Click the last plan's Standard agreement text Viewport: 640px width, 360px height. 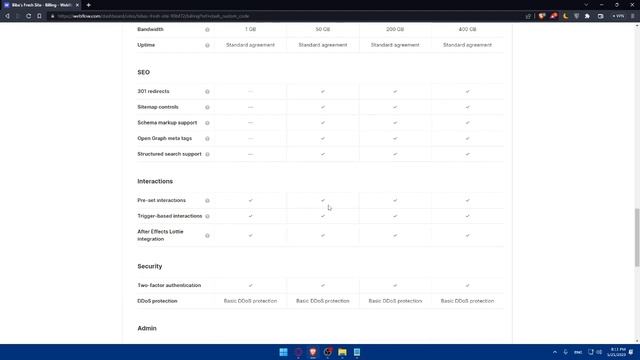tap(467, 45)
